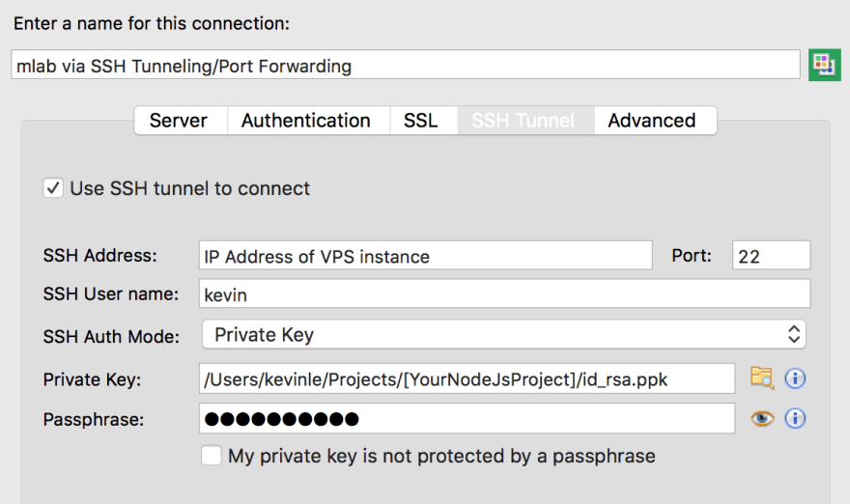Check My private key is not protected
The height and width of the screenshot is (504, 850).
click(x=211, y=455)
